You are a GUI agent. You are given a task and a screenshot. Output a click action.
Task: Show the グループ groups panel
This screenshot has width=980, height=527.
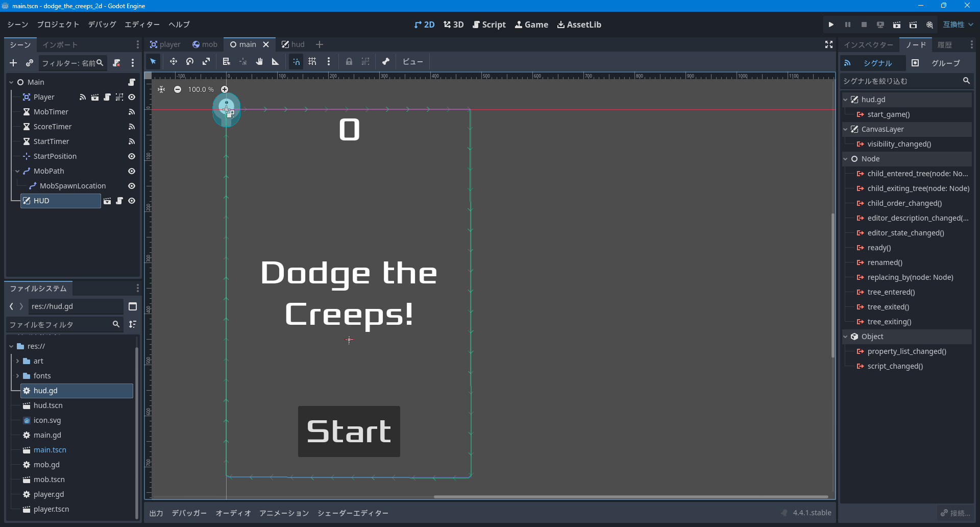(939, 63)
